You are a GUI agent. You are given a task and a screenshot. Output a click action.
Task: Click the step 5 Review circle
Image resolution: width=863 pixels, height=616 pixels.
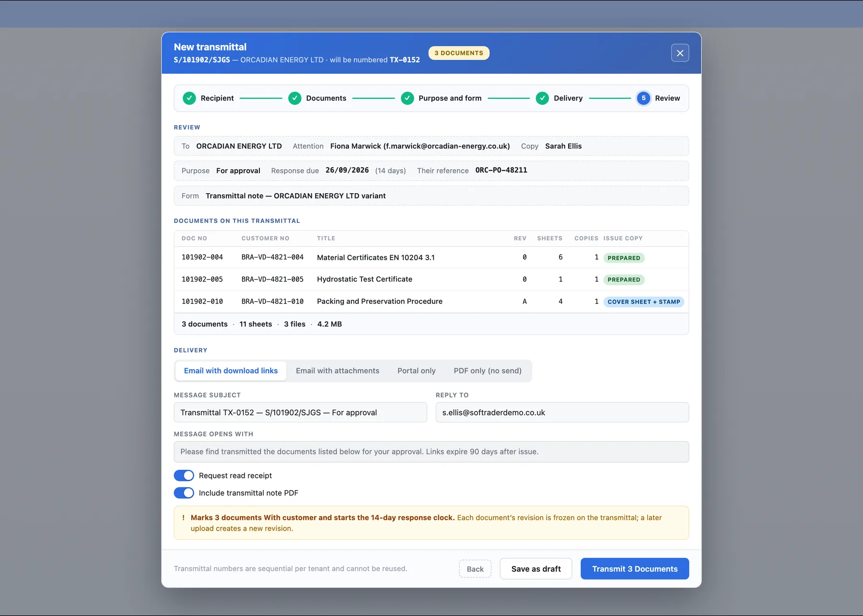(x=643, y=98)
